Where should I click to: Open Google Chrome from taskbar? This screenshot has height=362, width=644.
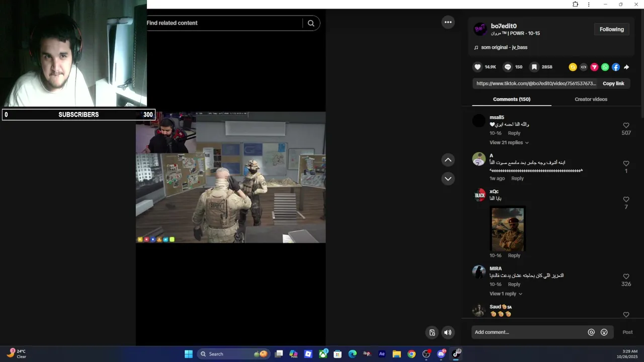coord(412,354)
